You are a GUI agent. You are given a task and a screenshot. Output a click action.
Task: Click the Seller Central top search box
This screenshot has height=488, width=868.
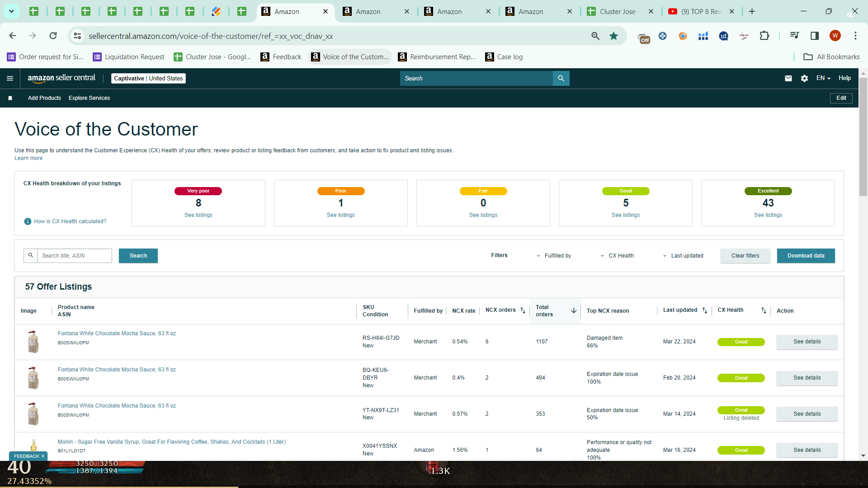tap(476, 78)
